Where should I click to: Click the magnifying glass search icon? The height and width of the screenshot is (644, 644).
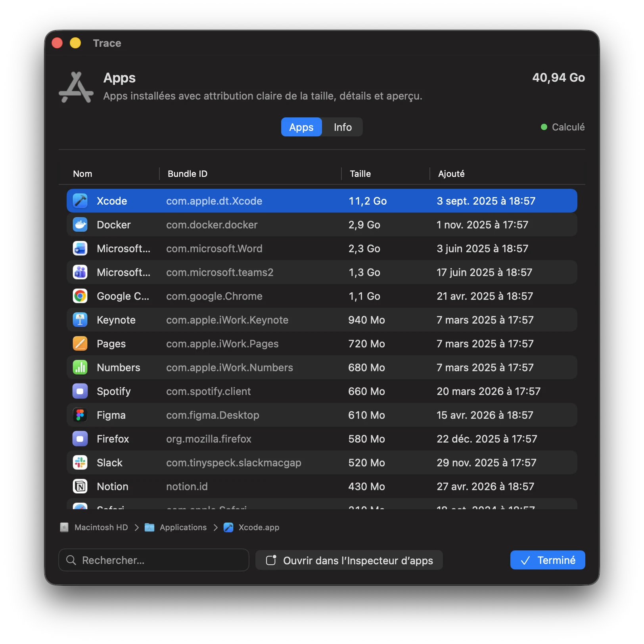tap(71, 560)
